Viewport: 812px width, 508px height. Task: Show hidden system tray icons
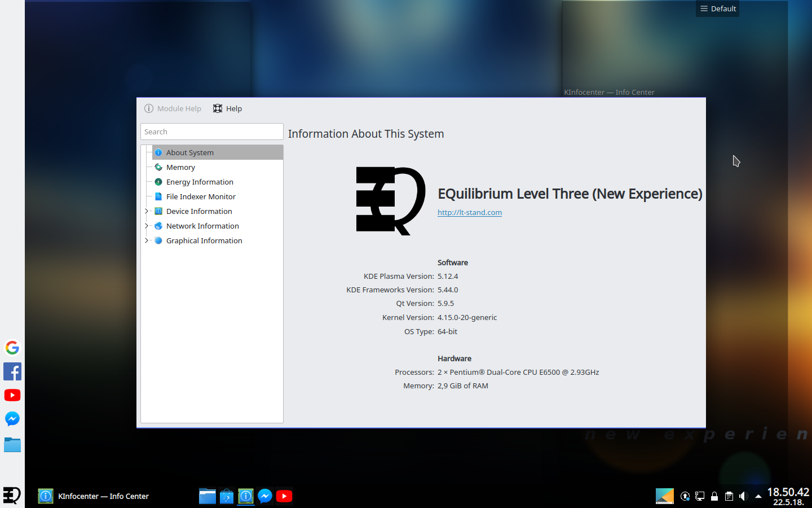[x=758, y=496]
